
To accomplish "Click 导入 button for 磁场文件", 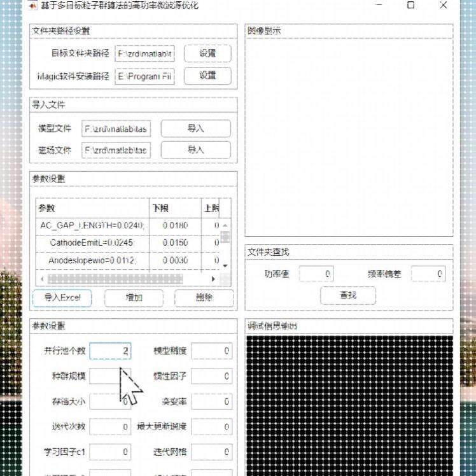I will point(196,150).
